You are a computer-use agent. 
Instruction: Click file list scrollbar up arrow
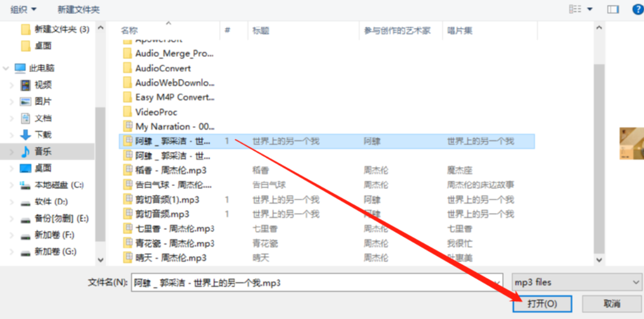599,28
